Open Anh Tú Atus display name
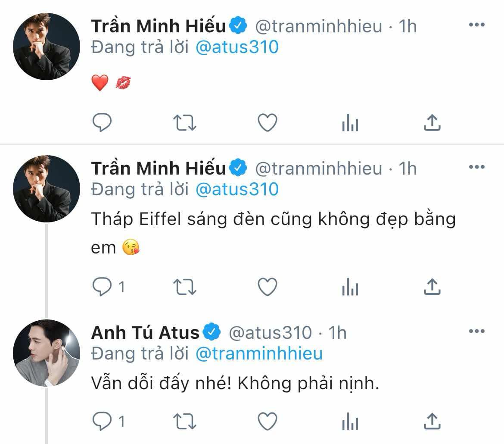The height and width of the screenshot is (444, 504). coord(145,332)
